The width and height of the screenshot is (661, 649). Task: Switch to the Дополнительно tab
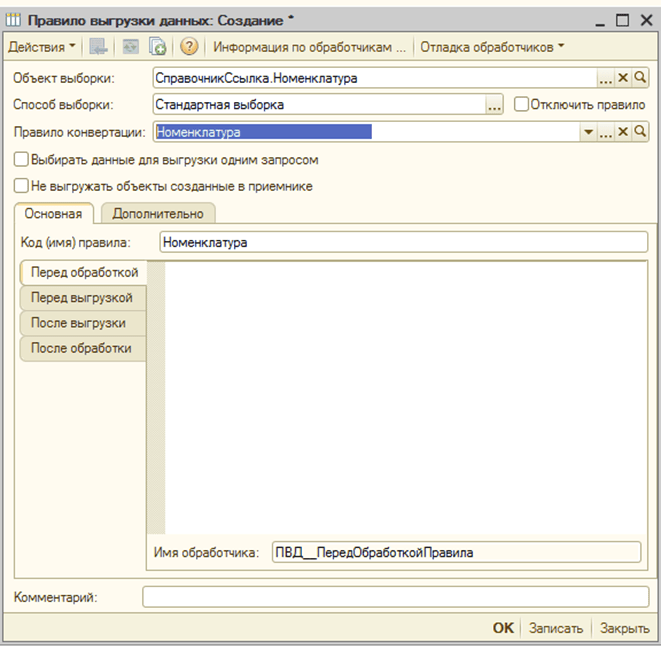157,213
